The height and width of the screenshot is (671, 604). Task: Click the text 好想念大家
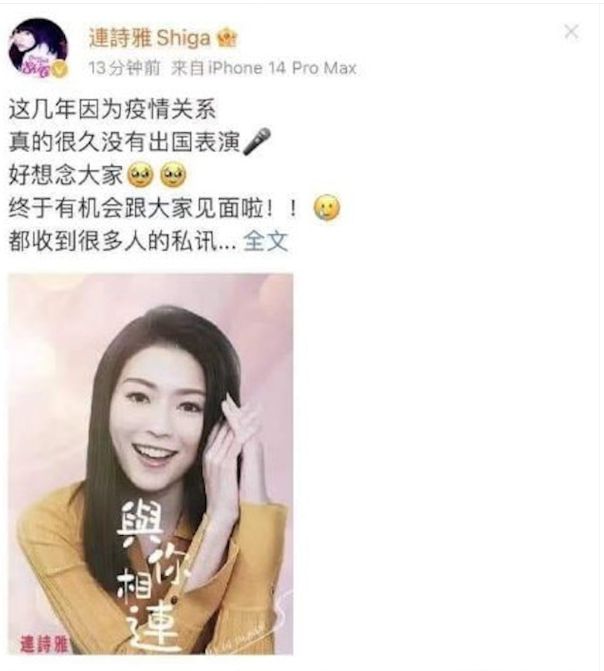pos(66,175)
